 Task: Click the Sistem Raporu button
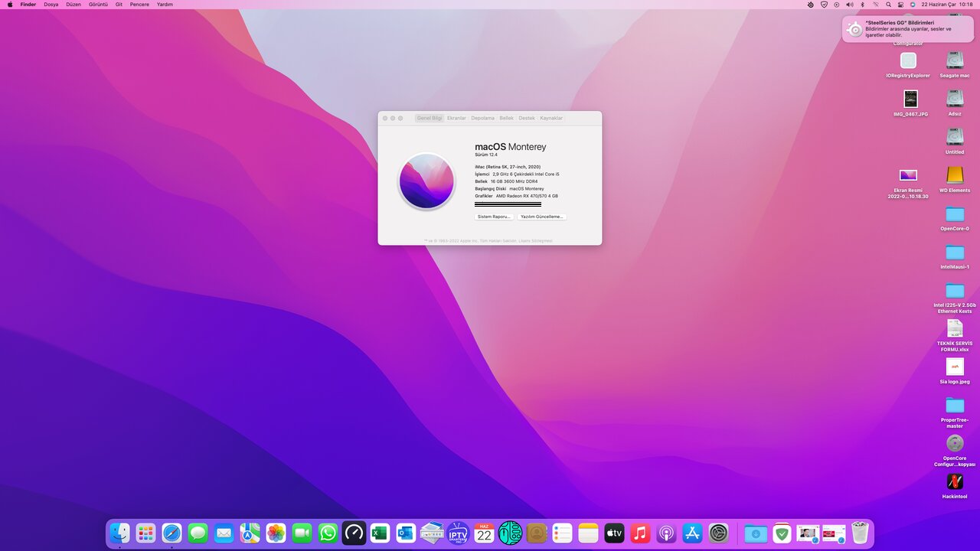[494, 217]
